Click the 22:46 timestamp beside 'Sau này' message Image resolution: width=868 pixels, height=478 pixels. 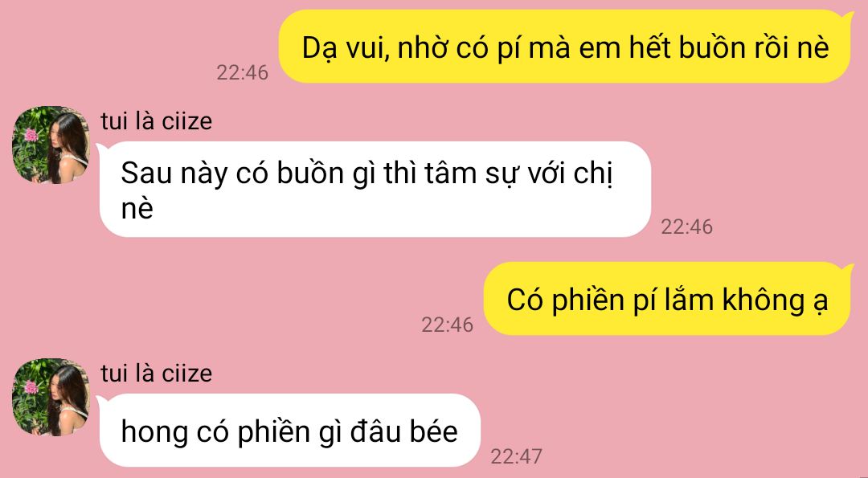point(687,227)
